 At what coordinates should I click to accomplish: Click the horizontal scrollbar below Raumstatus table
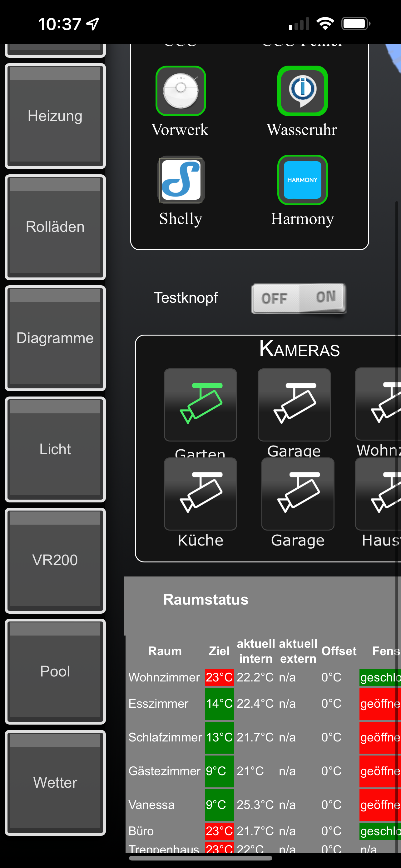pos(200,858)
